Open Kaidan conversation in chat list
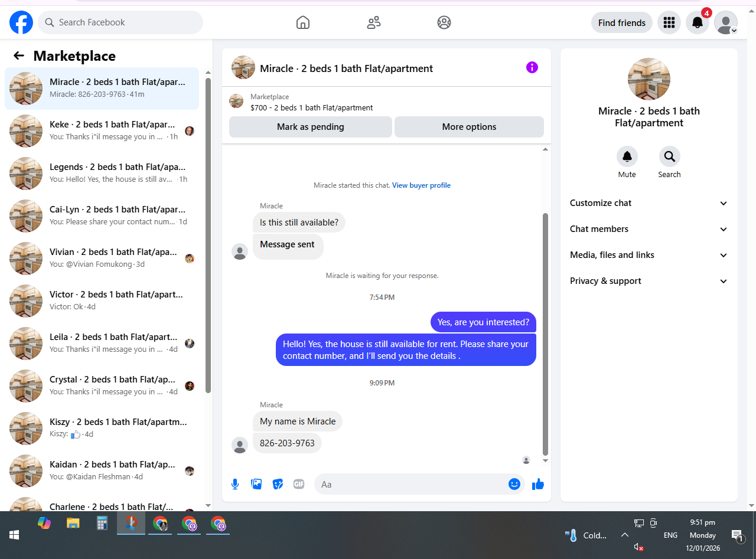 [102, 471]
